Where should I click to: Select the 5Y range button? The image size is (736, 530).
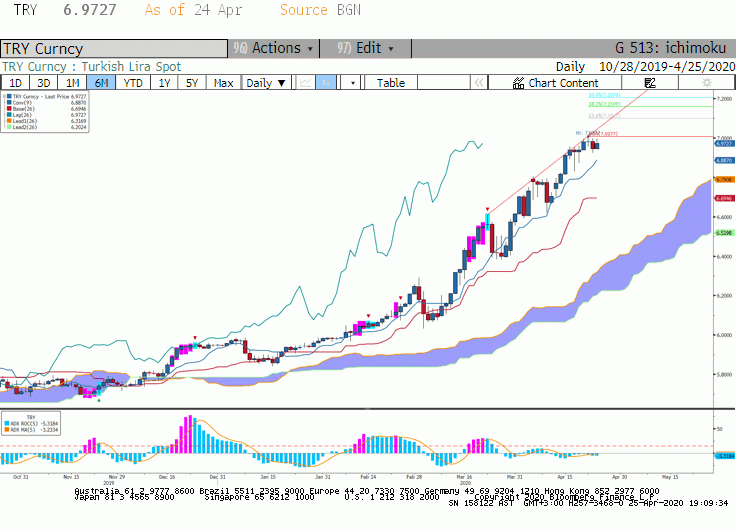click(192, 83)
